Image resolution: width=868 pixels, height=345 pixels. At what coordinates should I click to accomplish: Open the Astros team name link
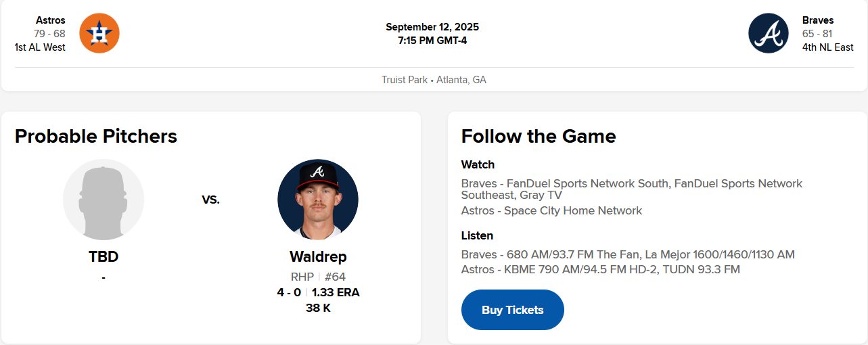51,20
